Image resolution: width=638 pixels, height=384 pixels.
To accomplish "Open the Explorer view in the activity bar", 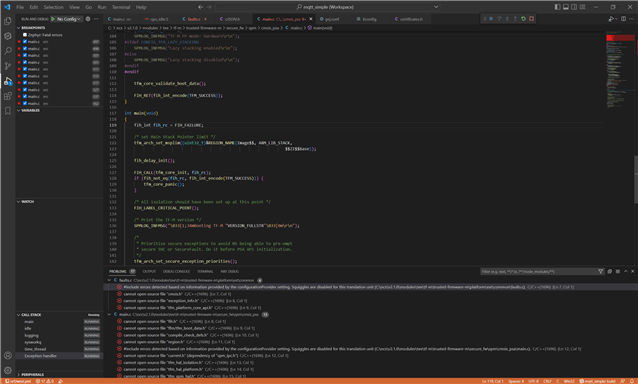I will coord(8,21).
